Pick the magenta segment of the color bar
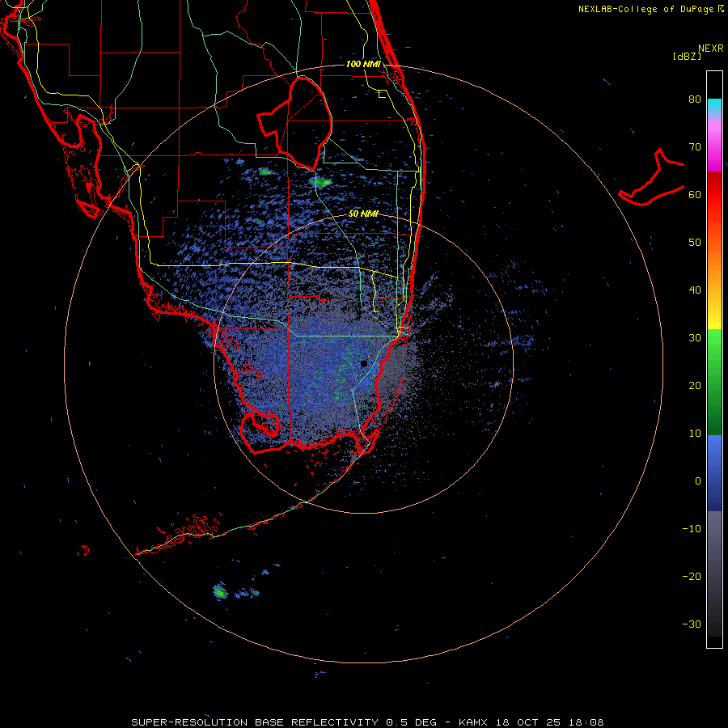Viewport: 728px width, 728px height. pyautogui.click(x=714, y=149)
